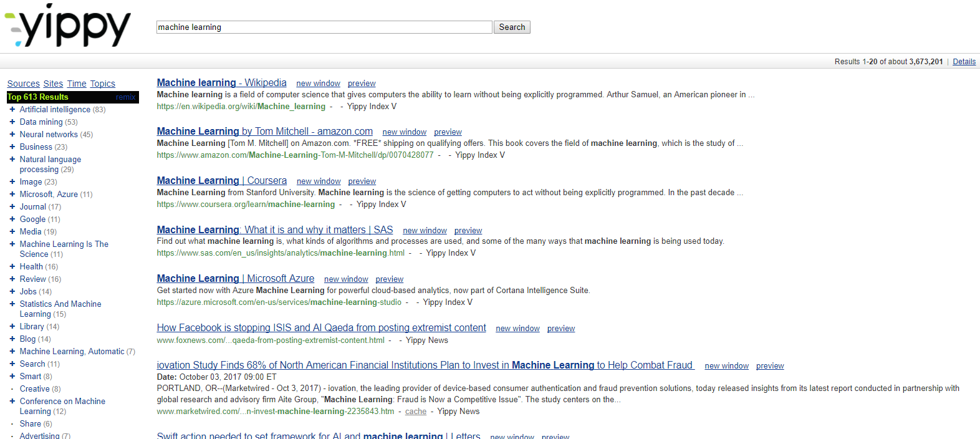Image resolution: width=980 pixels, height=439 pixels.
Task: Click the Search button
Action: [x=512, y=27]
